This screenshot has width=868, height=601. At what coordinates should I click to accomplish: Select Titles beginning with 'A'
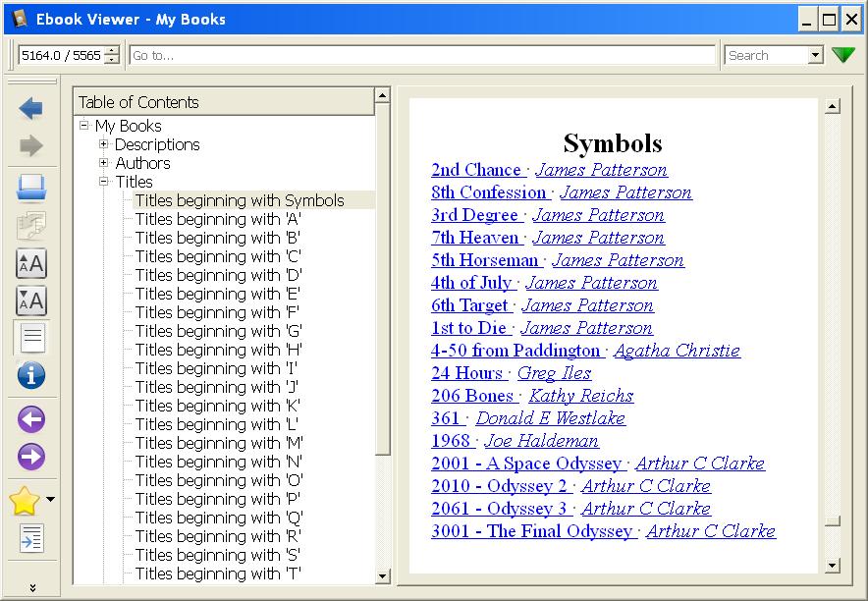point(218,219)
